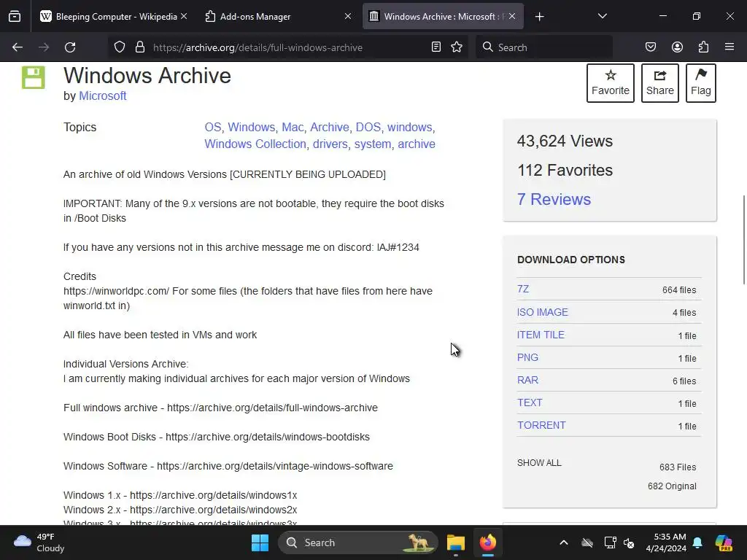The height and width of the screenshot is (560, 747).
Task: Select TORRENT download option
Action: pyautogui.click(x=541, y=425)
